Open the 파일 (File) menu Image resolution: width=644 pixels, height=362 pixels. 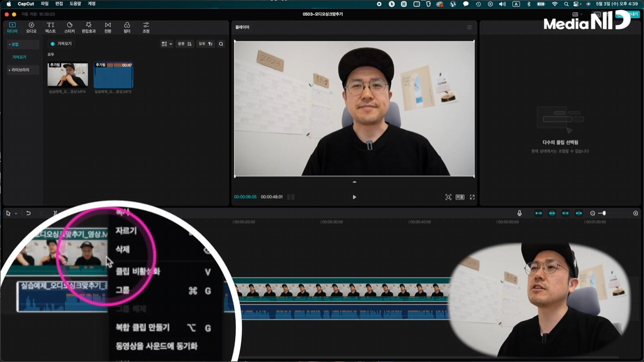[x=44, y=4]
